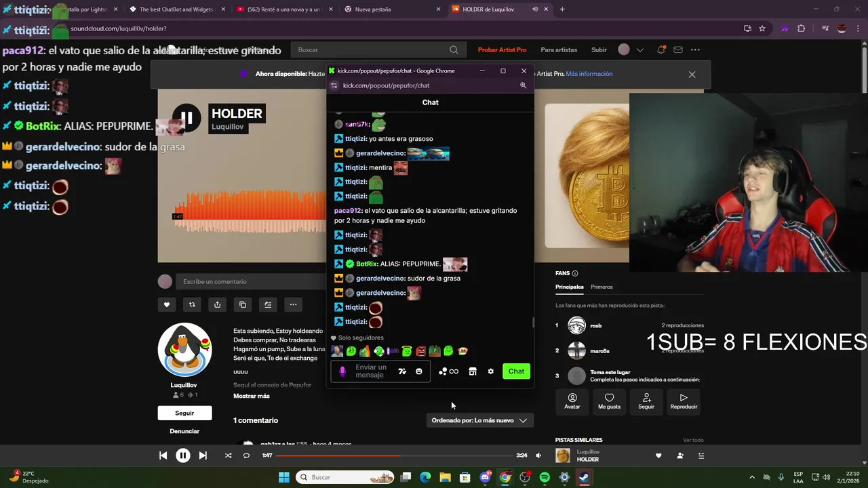Toggle repeat in the player bar
The width and height of the screenshot is (868, 488).
pyautogui.click(x=246, y=455)
